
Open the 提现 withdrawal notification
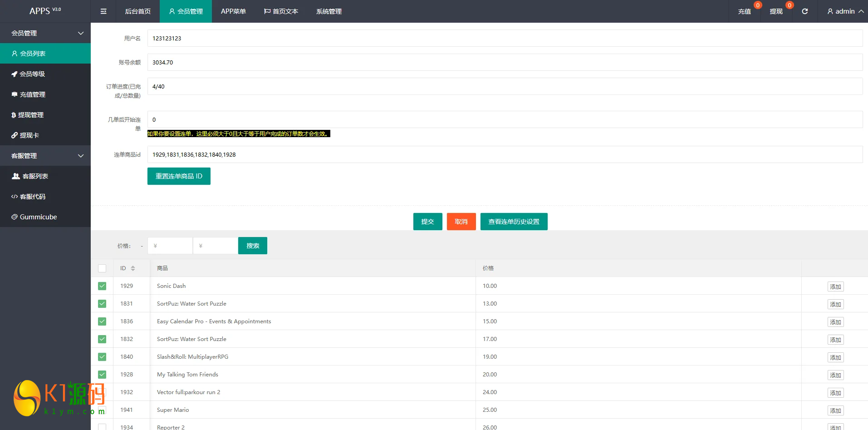point(776,11)
